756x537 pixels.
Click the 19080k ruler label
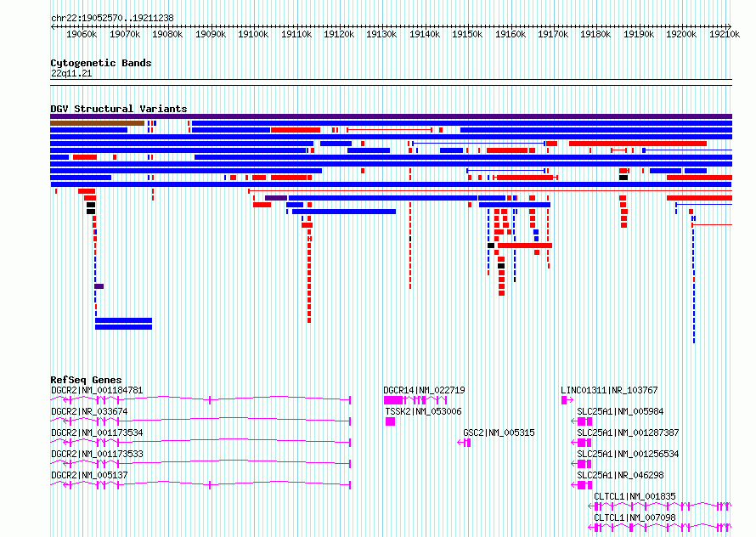167,34
